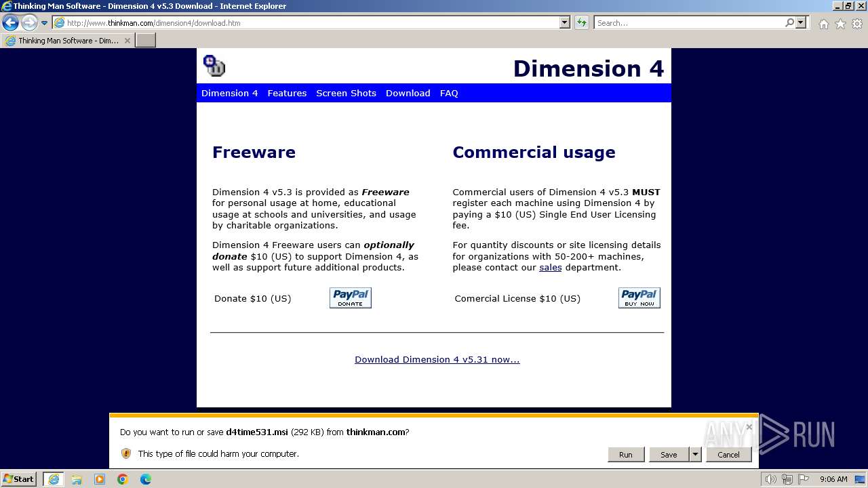Click the Dimension 4 page title
This screenshot has width=868, height=488.
coord(589,68)
